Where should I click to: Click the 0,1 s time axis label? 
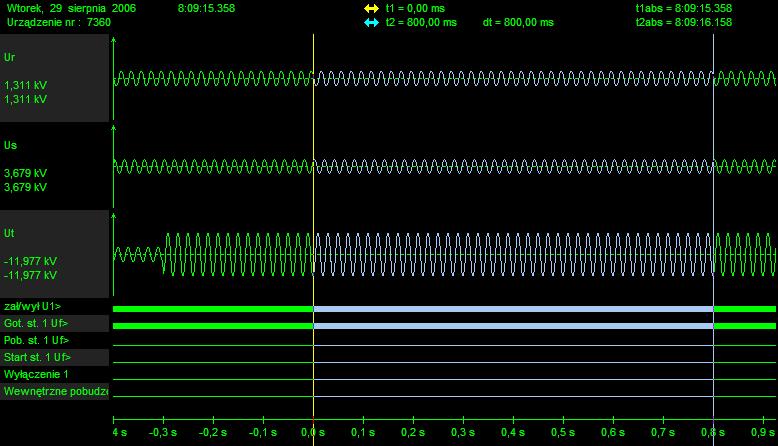tap(363, 433)
